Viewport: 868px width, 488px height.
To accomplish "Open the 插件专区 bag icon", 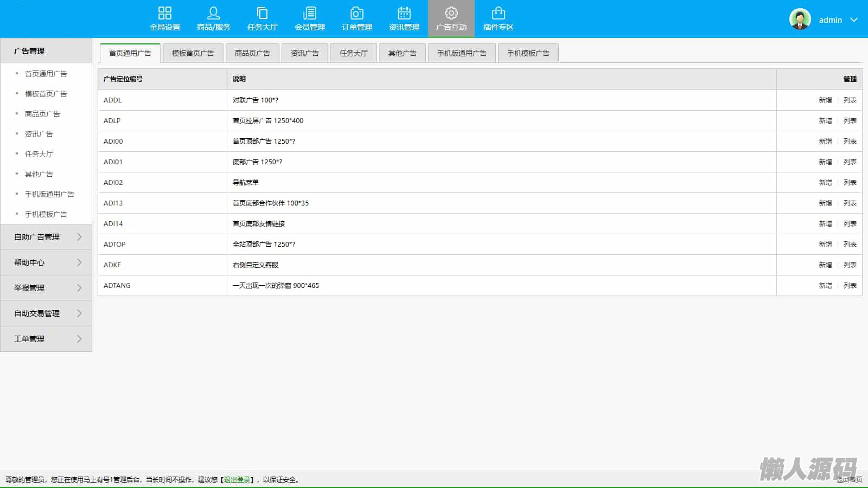I will pos(498,13).
